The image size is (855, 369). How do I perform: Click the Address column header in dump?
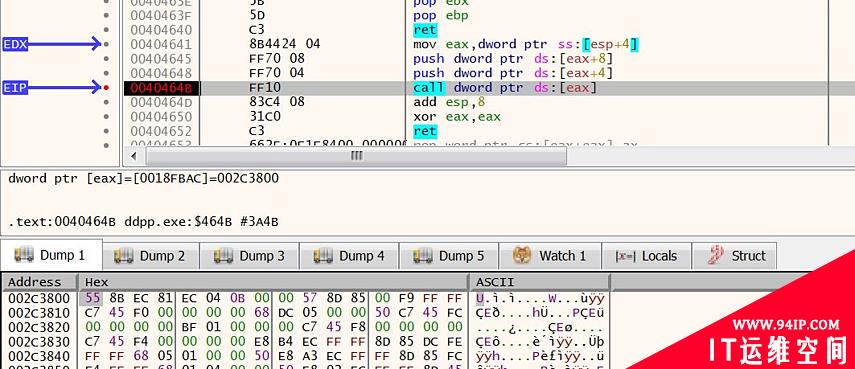39,282
